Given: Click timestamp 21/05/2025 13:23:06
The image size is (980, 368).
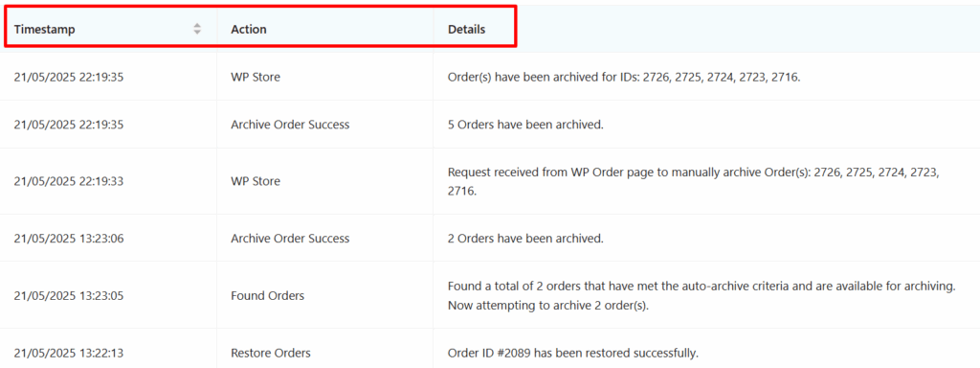Looking at the screenshot, I should [69, 239].
